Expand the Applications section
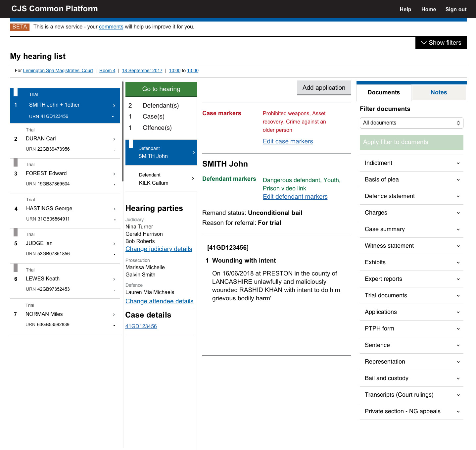The image size is (476, 450). click(411, 312)
